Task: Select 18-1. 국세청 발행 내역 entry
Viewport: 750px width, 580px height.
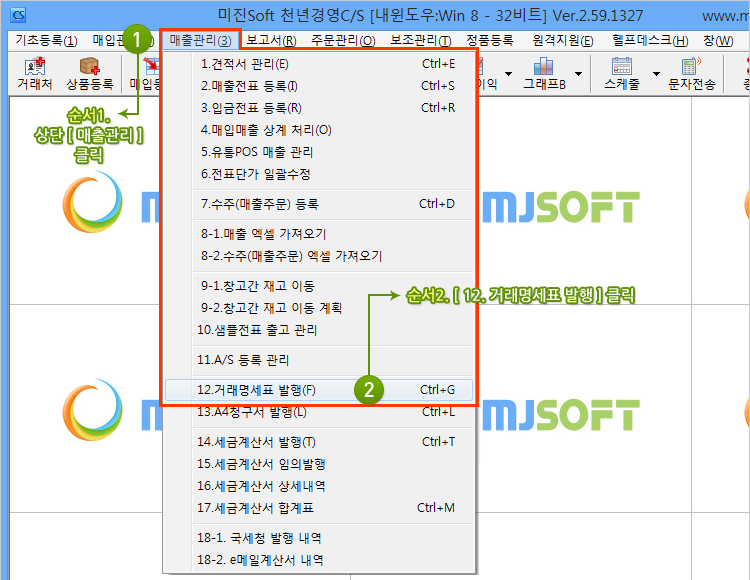Action: [320, 538]
